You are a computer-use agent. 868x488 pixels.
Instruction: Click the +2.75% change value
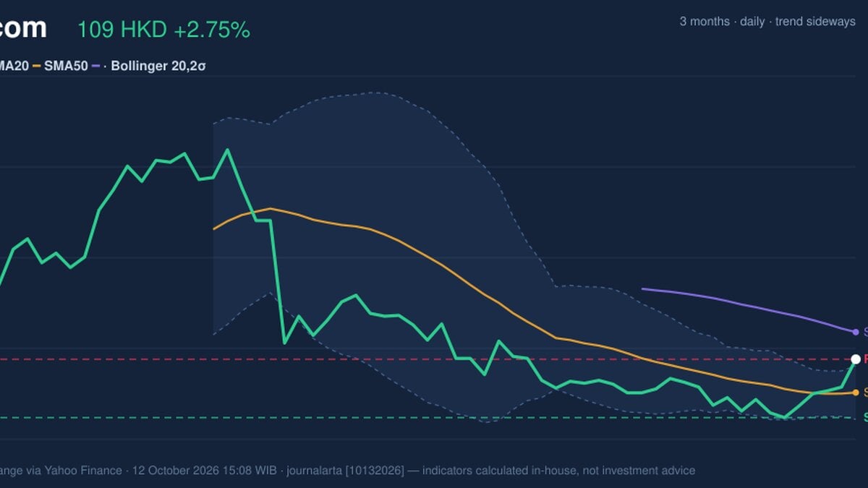(210, 30)
